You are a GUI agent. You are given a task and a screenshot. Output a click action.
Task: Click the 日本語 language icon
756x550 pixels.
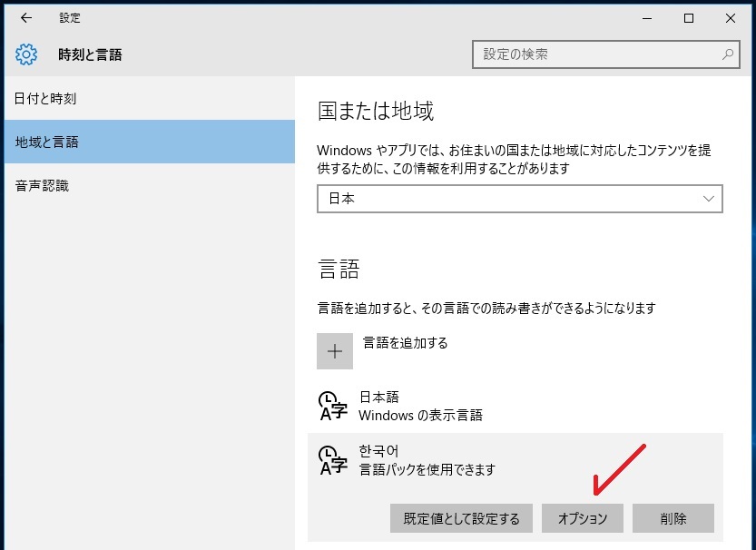pos(333,406)
